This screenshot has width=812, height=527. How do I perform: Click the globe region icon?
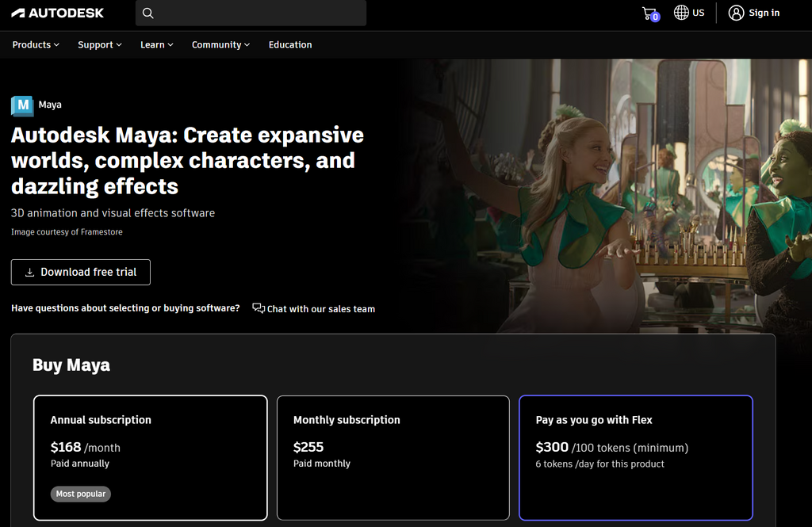point(681,13)
